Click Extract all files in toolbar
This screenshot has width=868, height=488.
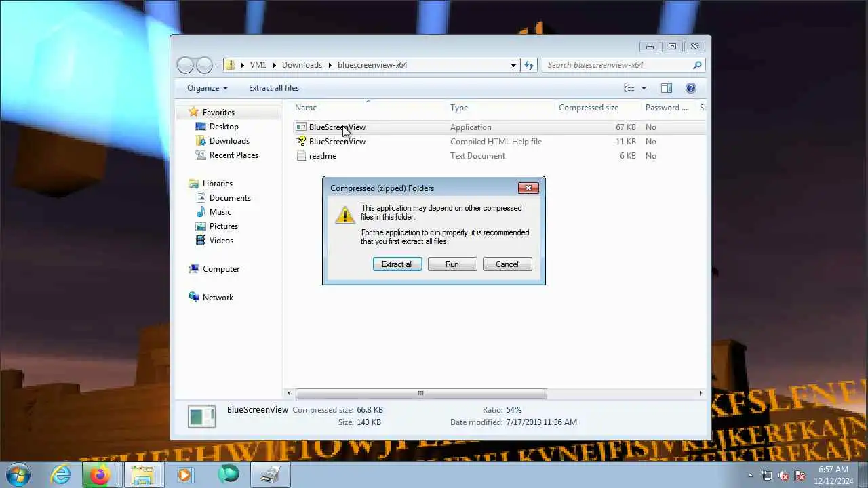[x=274, y=88]
